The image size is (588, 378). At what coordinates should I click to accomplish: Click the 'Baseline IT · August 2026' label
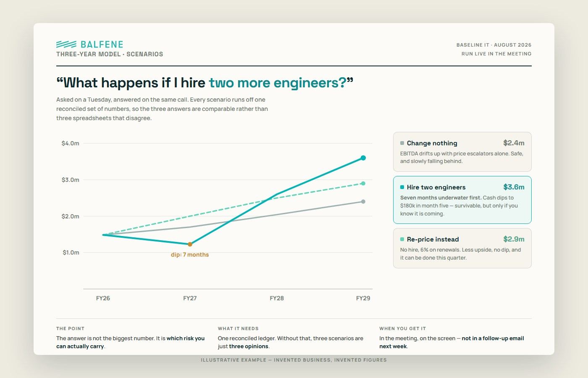click(x=494, y=45)
